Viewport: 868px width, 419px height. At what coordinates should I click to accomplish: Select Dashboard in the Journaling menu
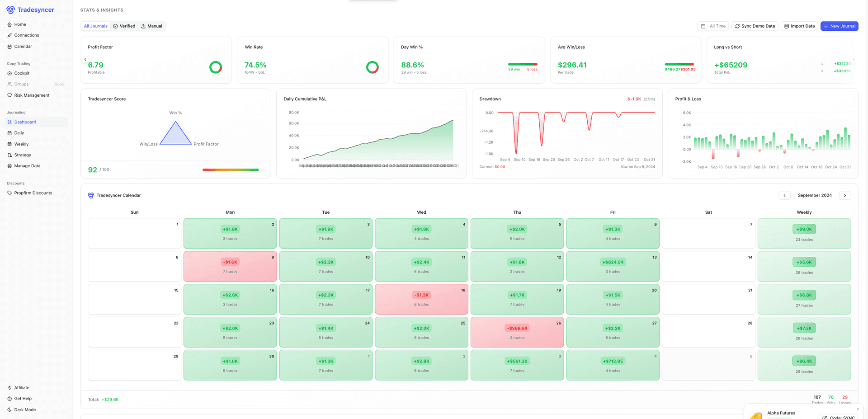25,122
